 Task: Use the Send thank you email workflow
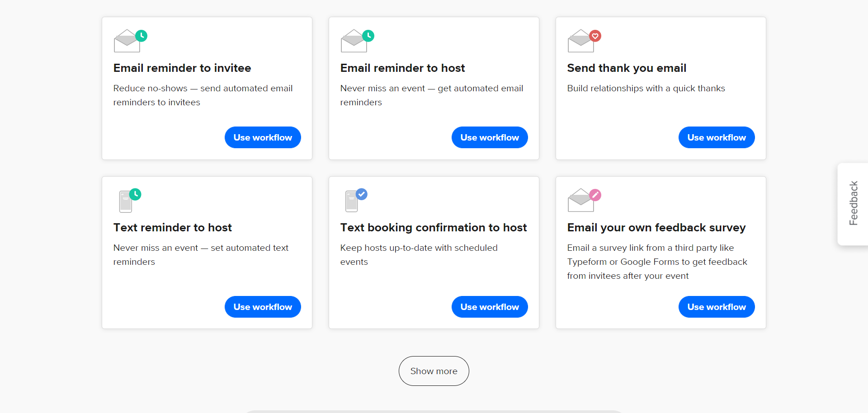[717, 137]
